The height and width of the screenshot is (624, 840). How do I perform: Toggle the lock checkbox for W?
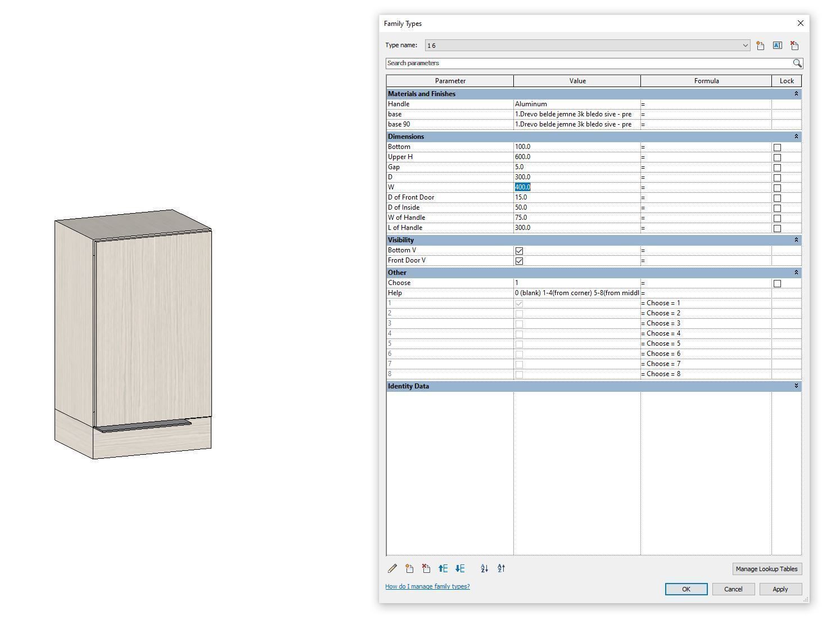[x=777, y=188]
